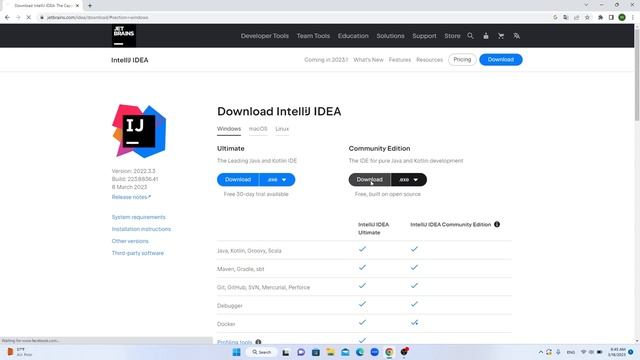Open the Chrome side panel icon

point(611,18)
